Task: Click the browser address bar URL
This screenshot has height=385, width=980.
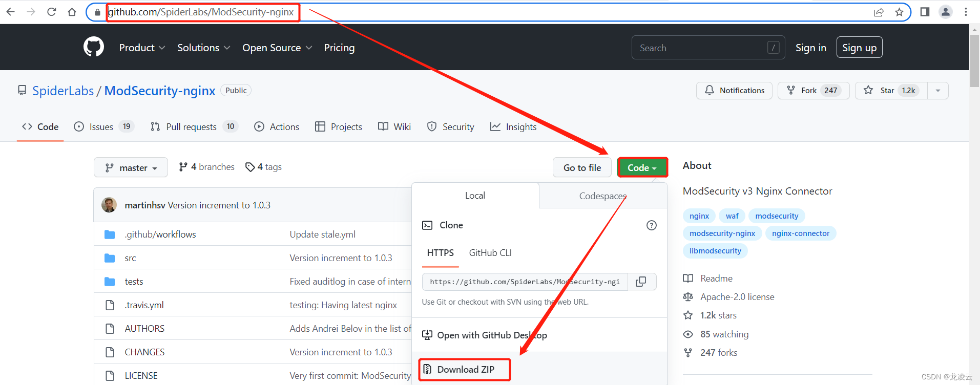Action: tap(201, 12)
